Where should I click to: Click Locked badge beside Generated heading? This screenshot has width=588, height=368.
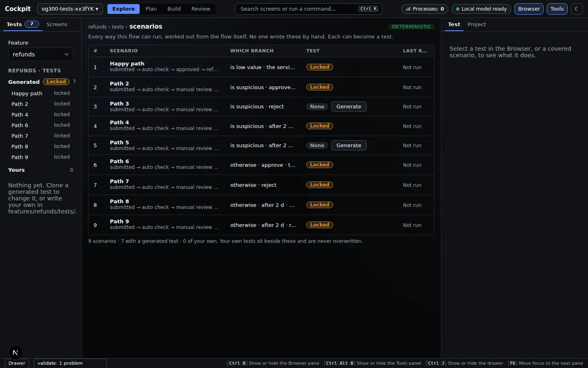pos(56,82)
